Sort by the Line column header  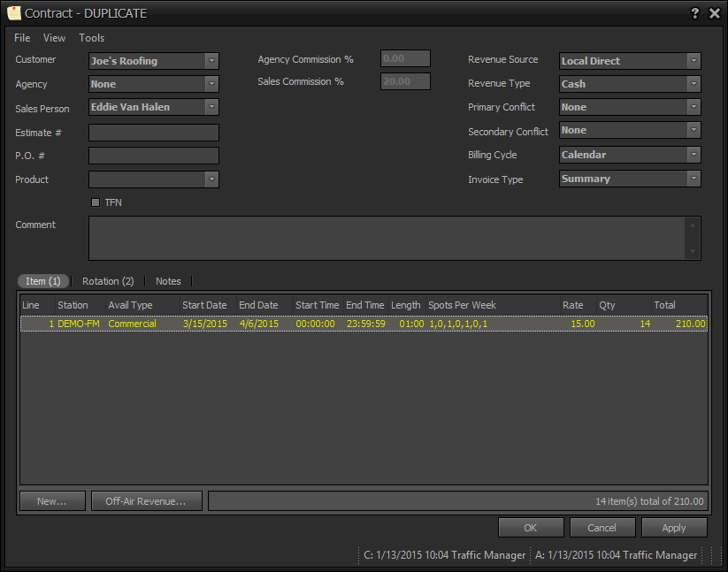tap(38, 305)
